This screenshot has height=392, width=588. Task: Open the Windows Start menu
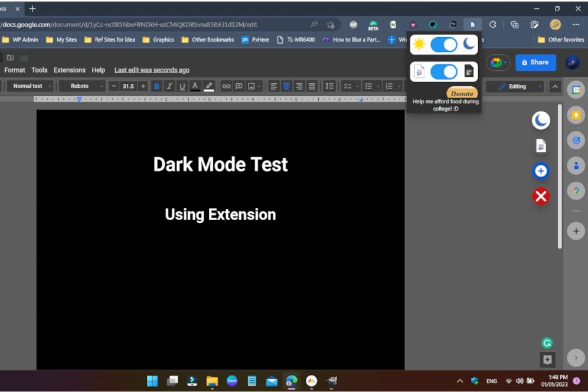152,381
